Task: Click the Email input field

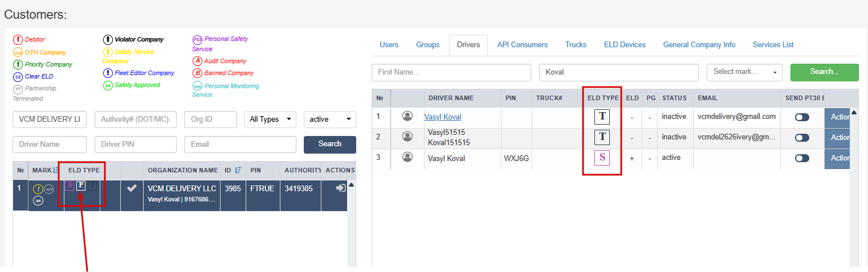Action: [x=240, y=145]
